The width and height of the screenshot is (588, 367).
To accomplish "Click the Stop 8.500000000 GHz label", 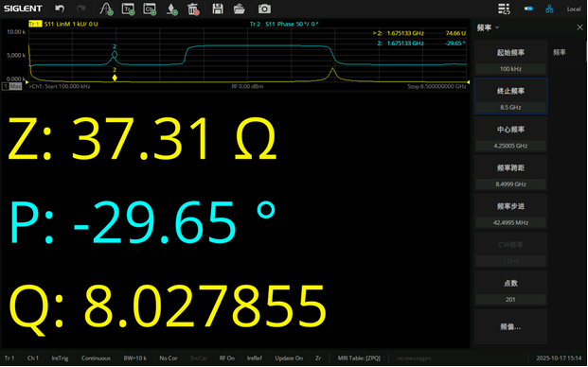I will pyautogui.click(x=437, y=86).
